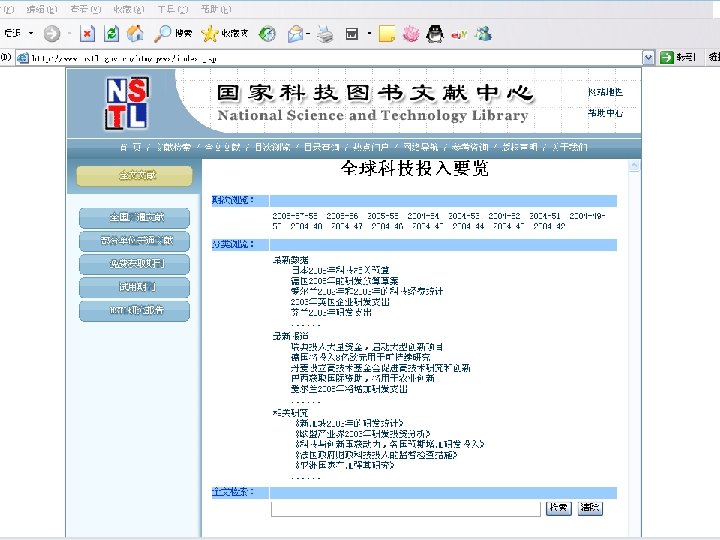Open the Edit-page icon dropdown arrow

point(369,34)
